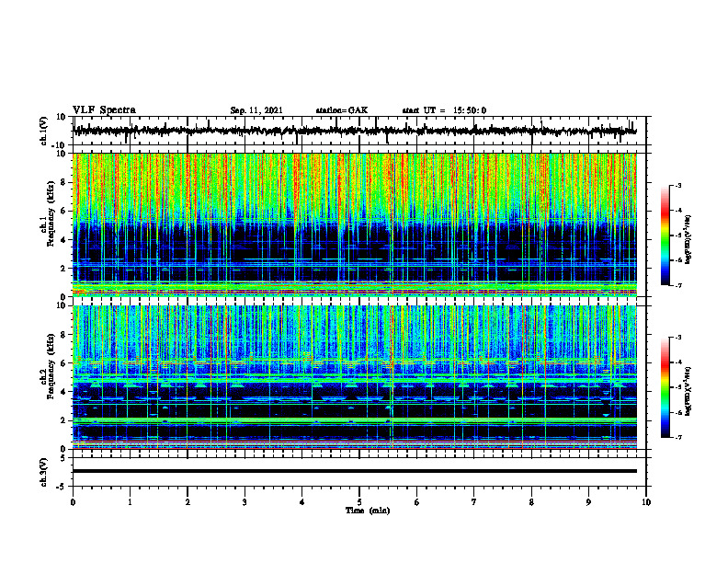Click the ch.2 spectrogram color bar
Viewport: 728px width, 563px height.
click(x=665, y=387)
